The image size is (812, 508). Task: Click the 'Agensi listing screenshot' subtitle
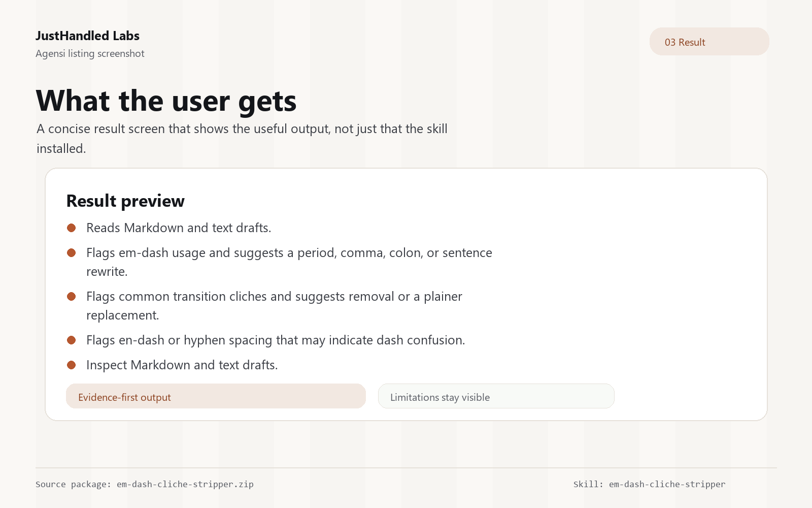(x=90, y=53)
